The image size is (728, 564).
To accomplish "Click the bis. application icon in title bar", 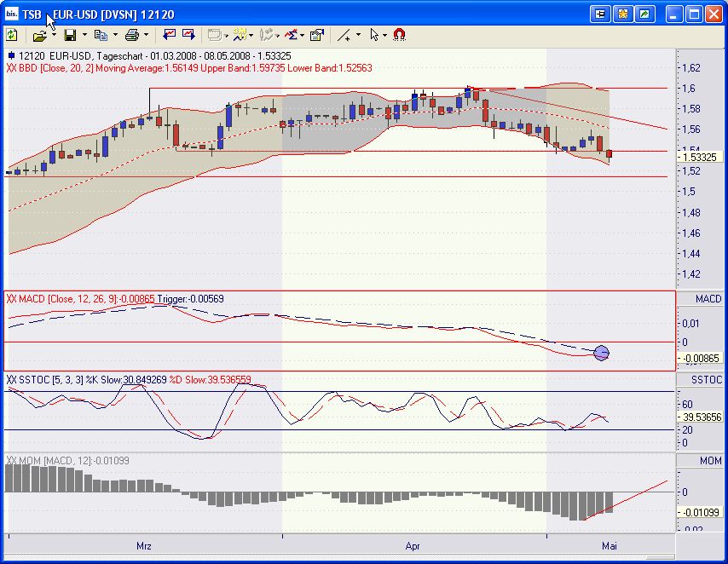I will [12, 14].
